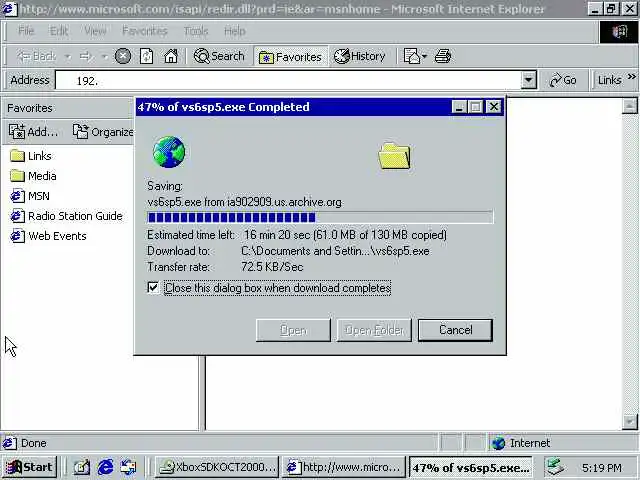Click the Done status bar page icon
This screenshot has height=480, width=640.
(x=10, y=443)
